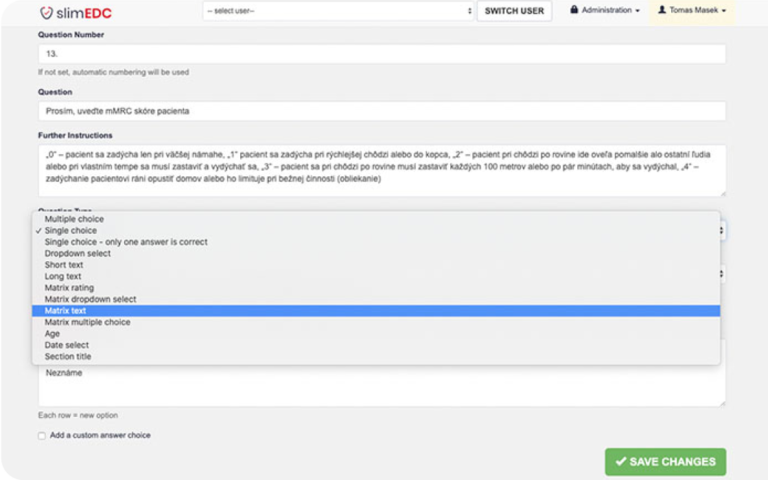Select the Short text option

376,264
